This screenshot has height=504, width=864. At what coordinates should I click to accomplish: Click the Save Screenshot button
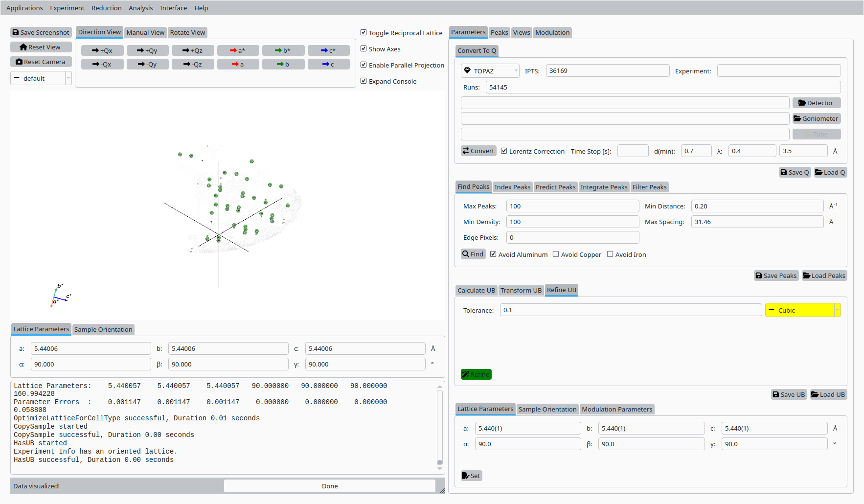coord(41,32)
